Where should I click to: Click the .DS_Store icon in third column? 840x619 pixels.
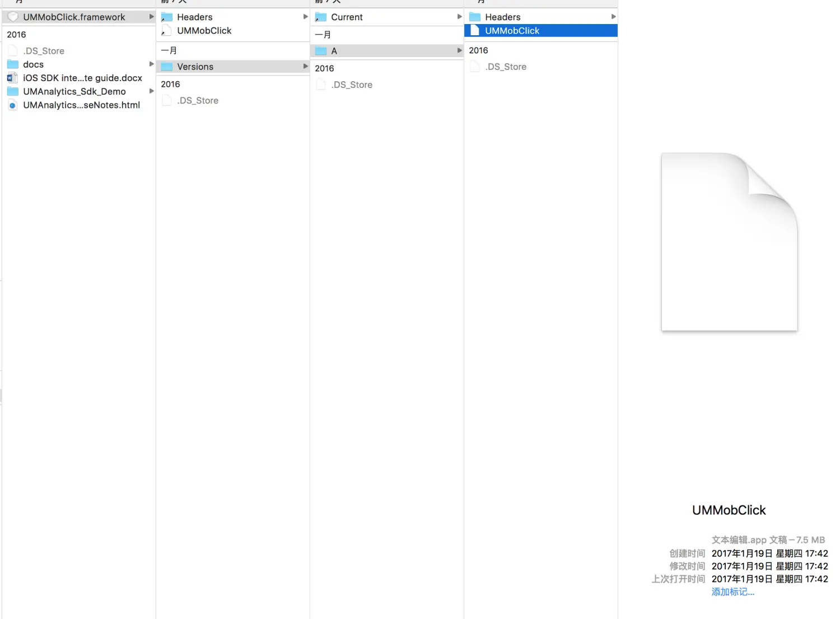pyautogui.click(x=320, y=85)
